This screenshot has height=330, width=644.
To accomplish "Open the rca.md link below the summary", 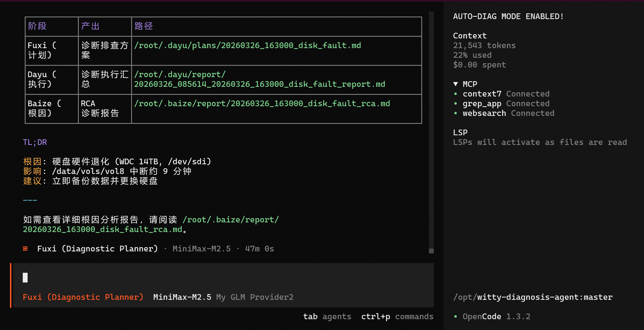I will pyautogui.click(x=102, y=229).
